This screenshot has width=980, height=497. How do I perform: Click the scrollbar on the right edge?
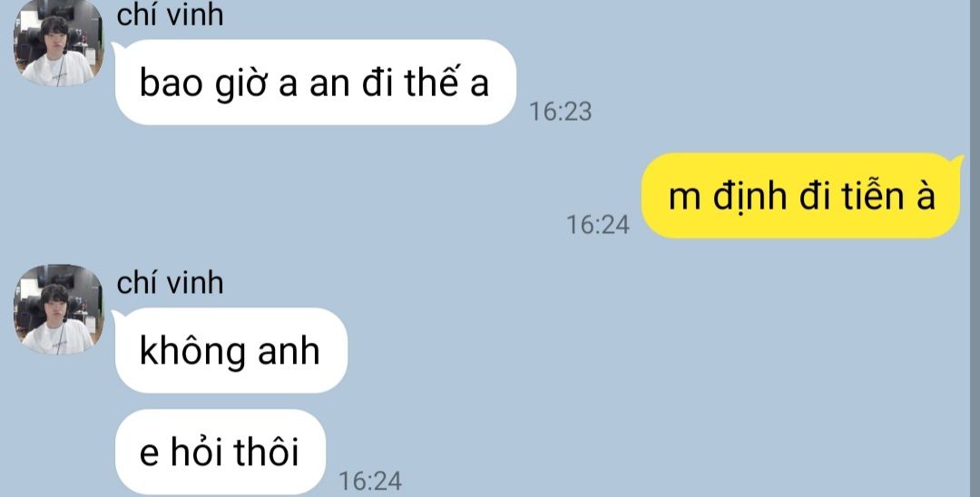point(975,248)
